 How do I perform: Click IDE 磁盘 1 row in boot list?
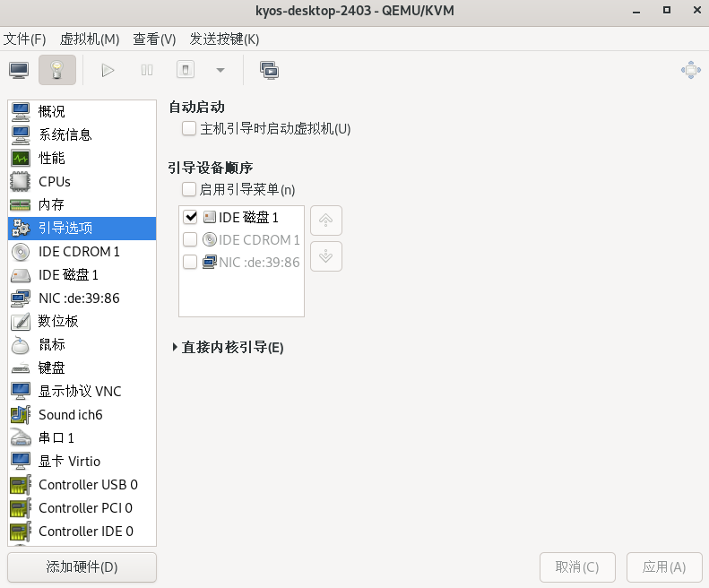coord(241,217)
